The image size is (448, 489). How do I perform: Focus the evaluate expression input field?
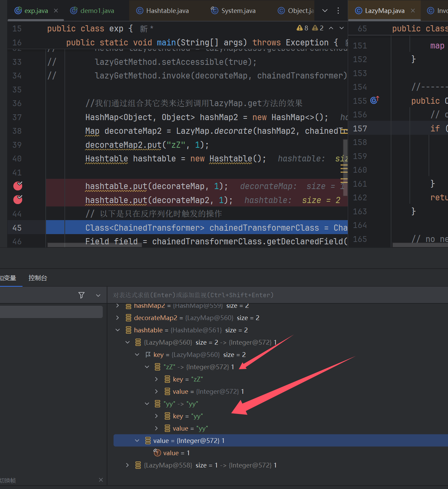point(278,295)
